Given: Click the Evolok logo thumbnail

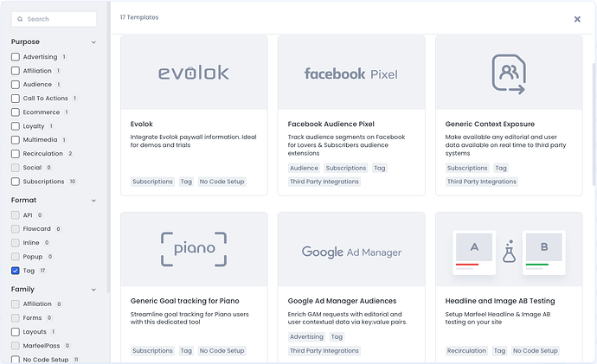Looking at the screenshot, I should click(194, 73).
